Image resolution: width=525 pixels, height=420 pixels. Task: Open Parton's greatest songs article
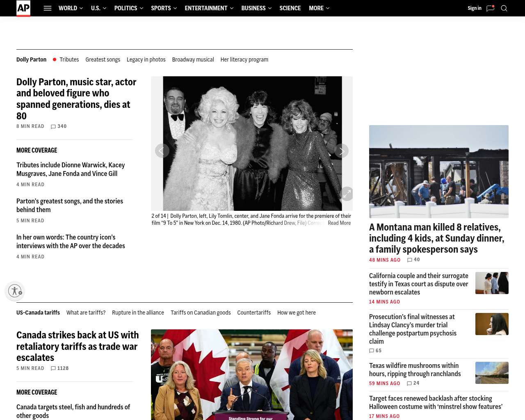[70, 205]
